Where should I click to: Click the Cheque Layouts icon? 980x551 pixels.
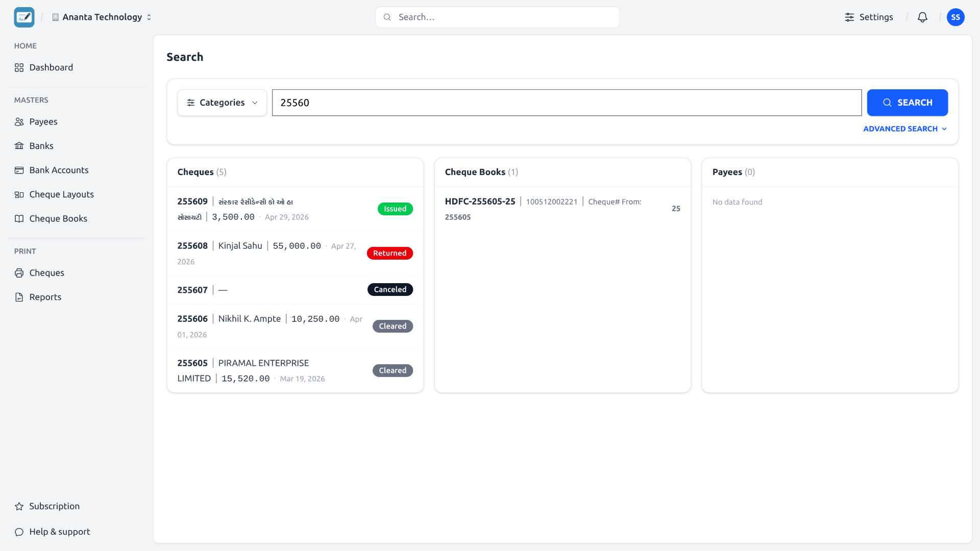pyautogui.click(x=19, y=194)
